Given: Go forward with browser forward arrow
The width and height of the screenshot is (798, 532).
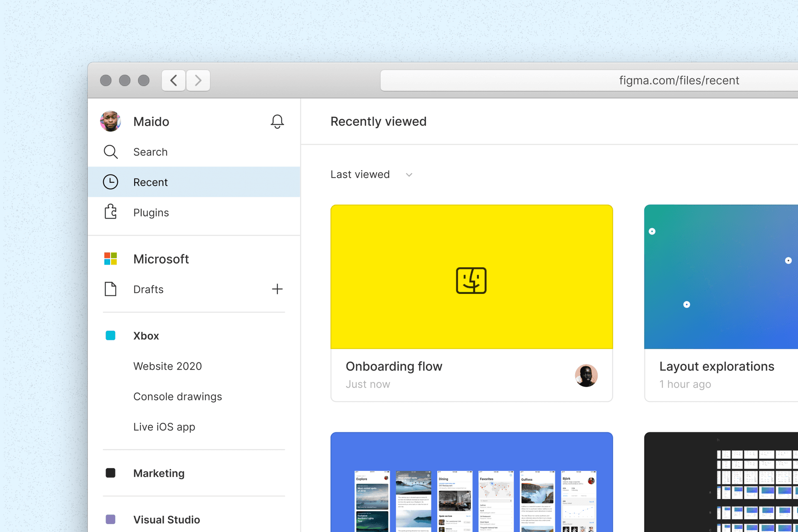Looking at the screenshot, I should (x=198, y=80).
